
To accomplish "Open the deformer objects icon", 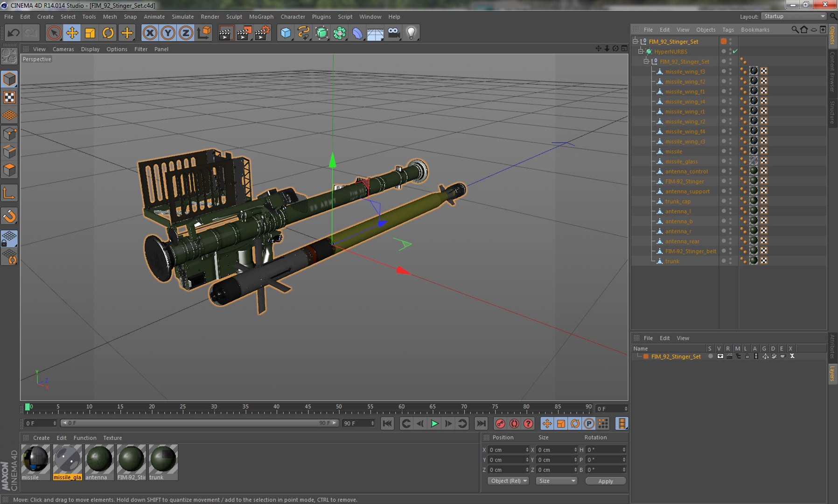I will (357, 33).
